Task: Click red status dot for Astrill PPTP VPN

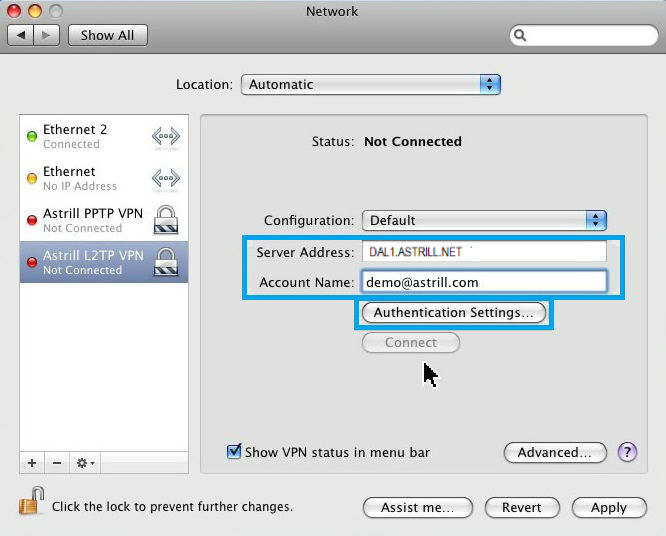Action: pyautogui.click(x=32, y=220)
